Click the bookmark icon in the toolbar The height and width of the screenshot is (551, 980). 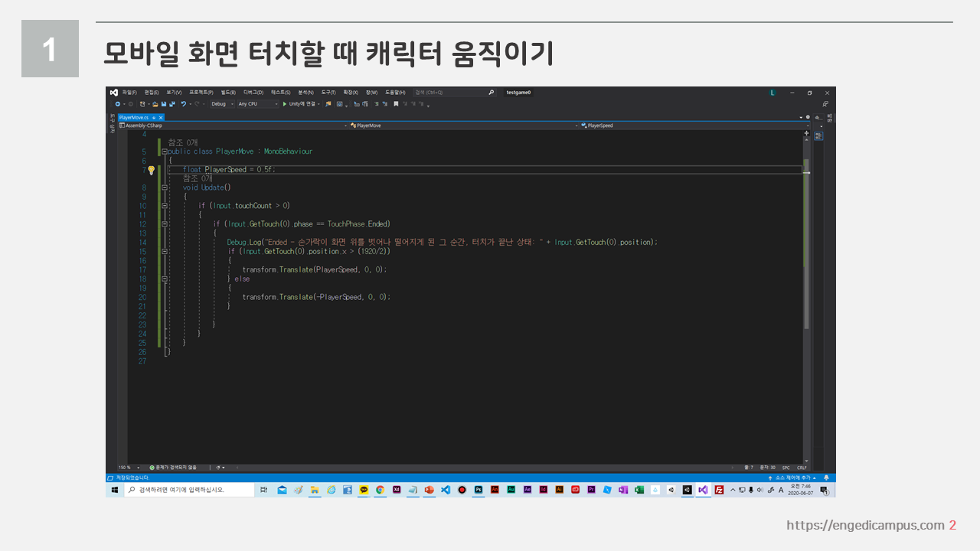[x=396, y=104]
